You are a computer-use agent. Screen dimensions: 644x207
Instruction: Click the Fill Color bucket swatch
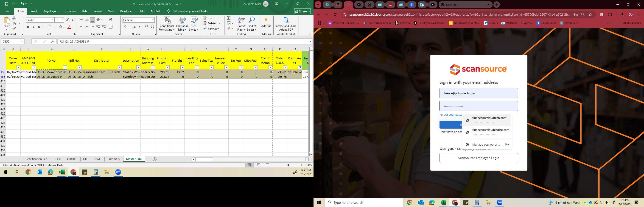(x=61, y=27)
